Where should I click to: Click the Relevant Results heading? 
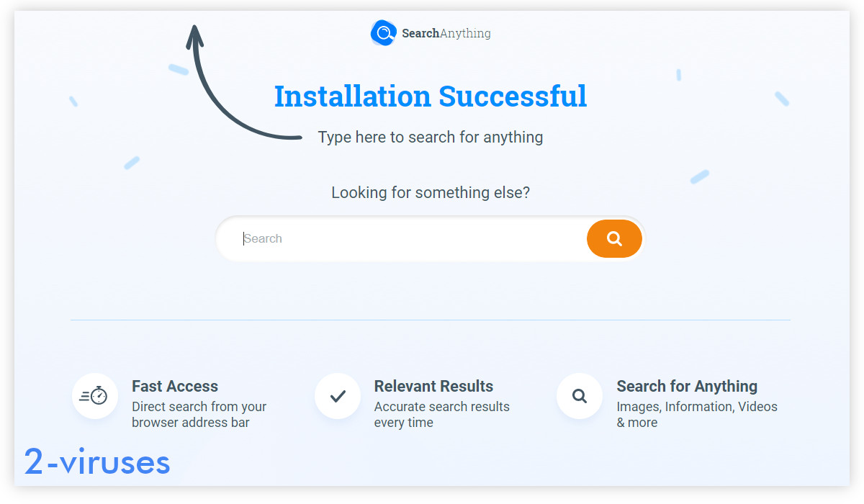tap(433, 386)
